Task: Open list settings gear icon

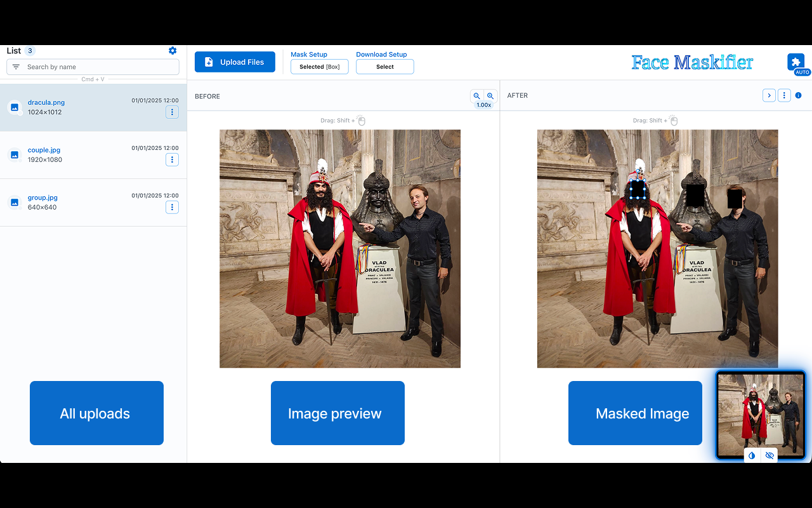Action: tap(173, 51)
